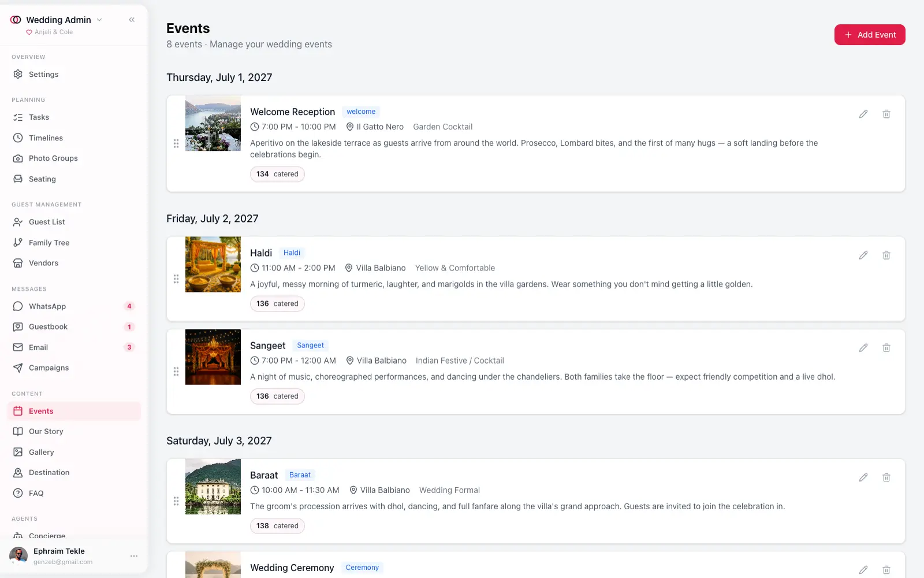Click the 138 catered chip

(277, 526)
